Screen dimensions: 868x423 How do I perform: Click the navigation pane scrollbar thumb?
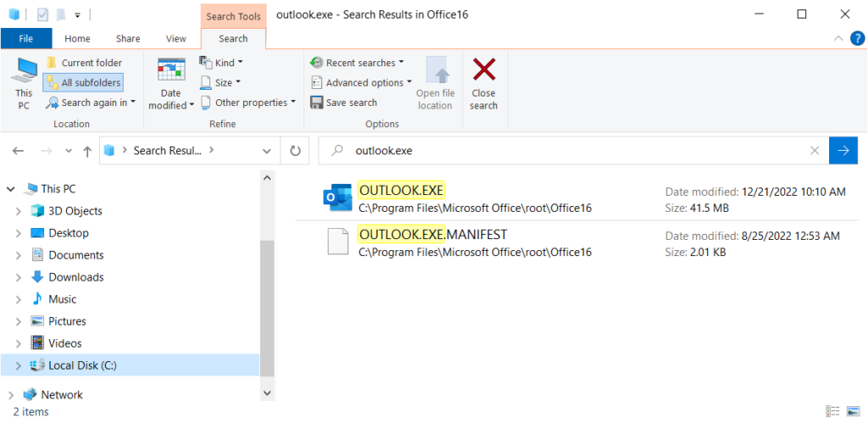(267, 308)
